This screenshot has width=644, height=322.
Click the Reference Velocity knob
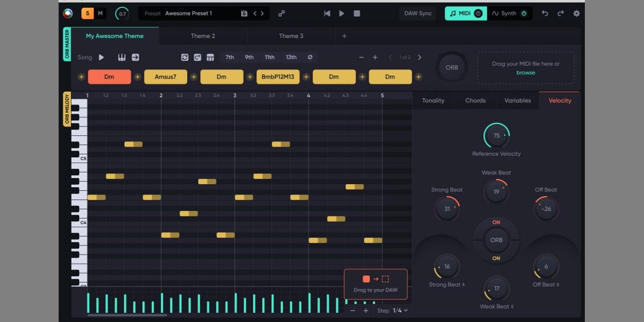[x=496, y=136]
